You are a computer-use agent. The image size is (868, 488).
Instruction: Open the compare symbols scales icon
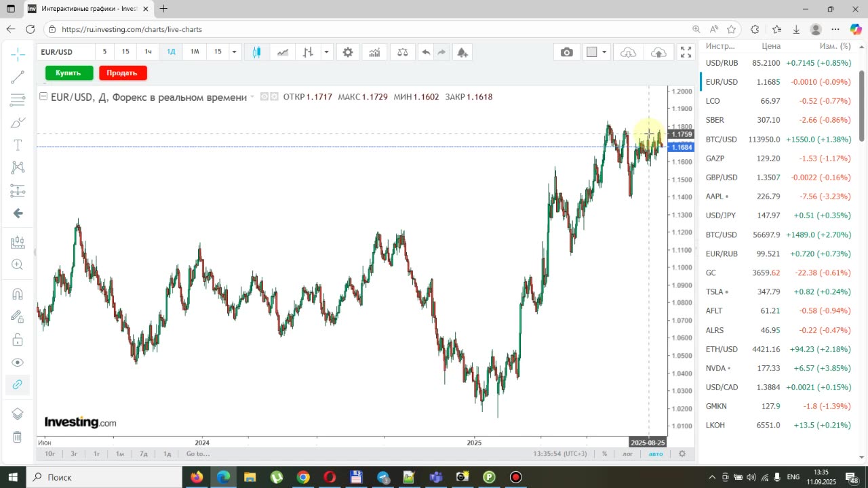click(402, 52)
